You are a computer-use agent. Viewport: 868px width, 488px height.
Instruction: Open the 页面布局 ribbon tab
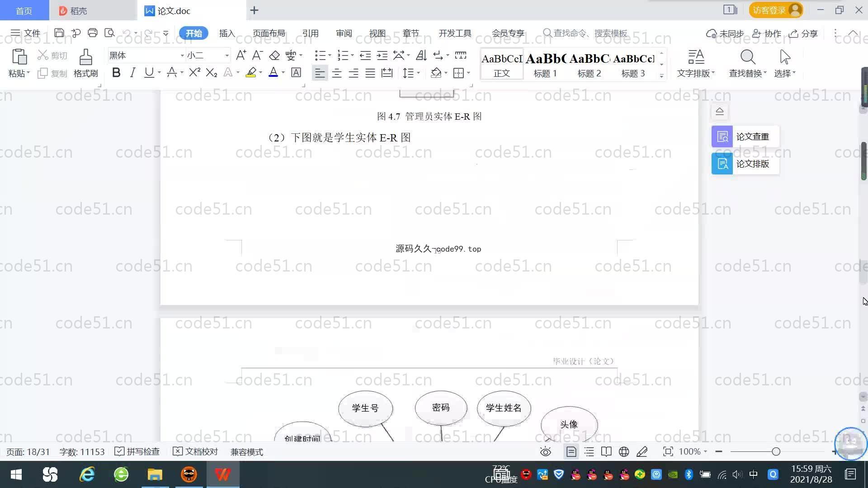[269, 33]
